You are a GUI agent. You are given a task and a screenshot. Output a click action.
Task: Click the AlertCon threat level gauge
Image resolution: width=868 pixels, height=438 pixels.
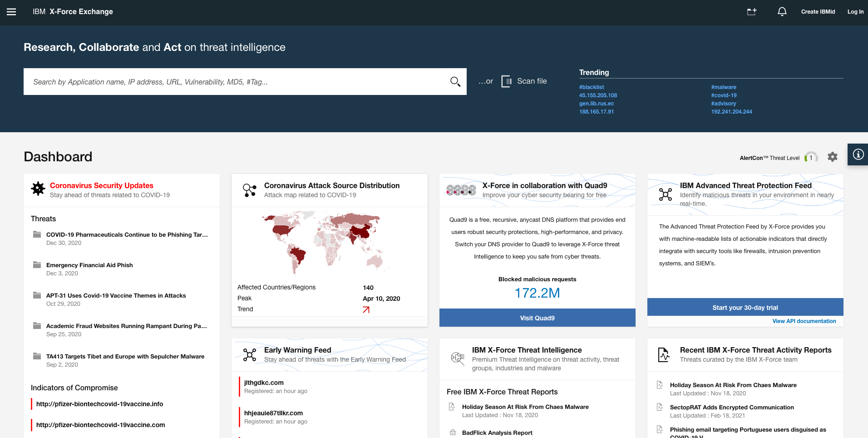[x=811, y=158]
